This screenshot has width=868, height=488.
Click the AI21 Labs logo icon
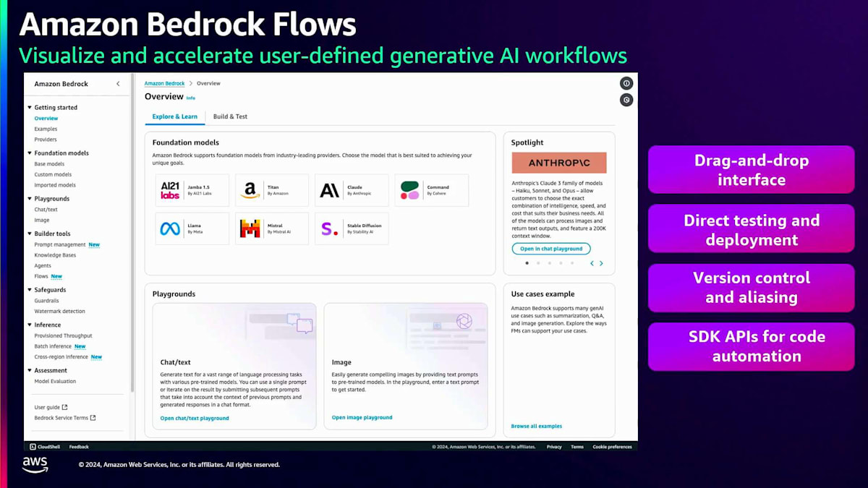(170, 190)
